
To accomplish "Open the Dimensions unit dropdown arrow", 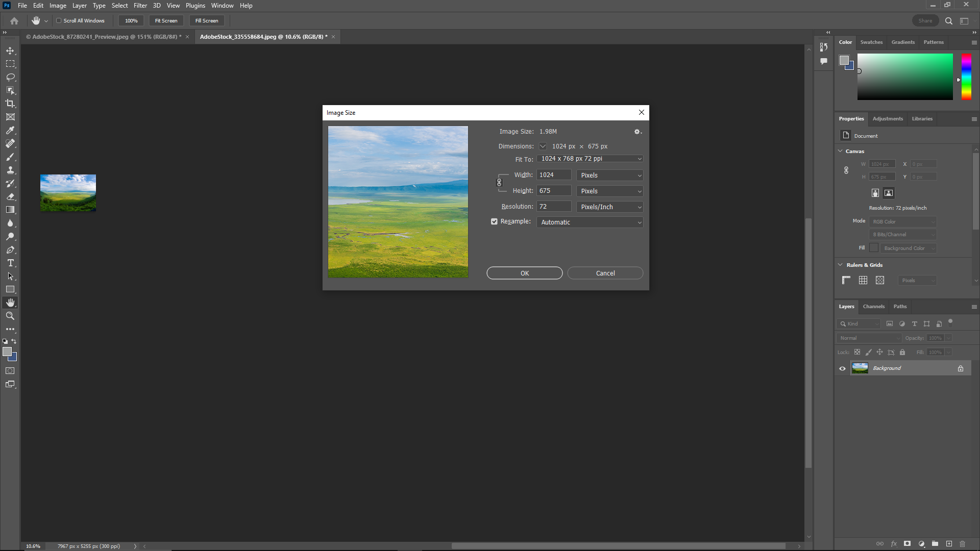I will click(543, 146).
